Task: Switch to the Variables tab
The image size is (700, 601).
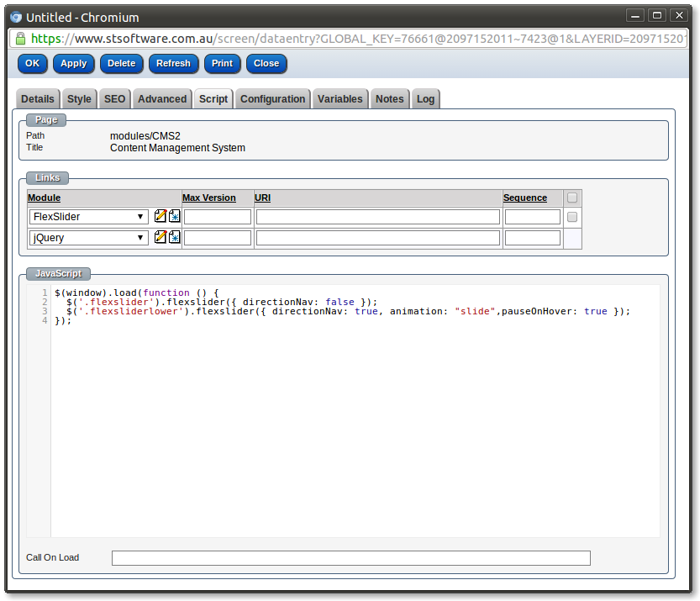Action: tap(339, 98)
